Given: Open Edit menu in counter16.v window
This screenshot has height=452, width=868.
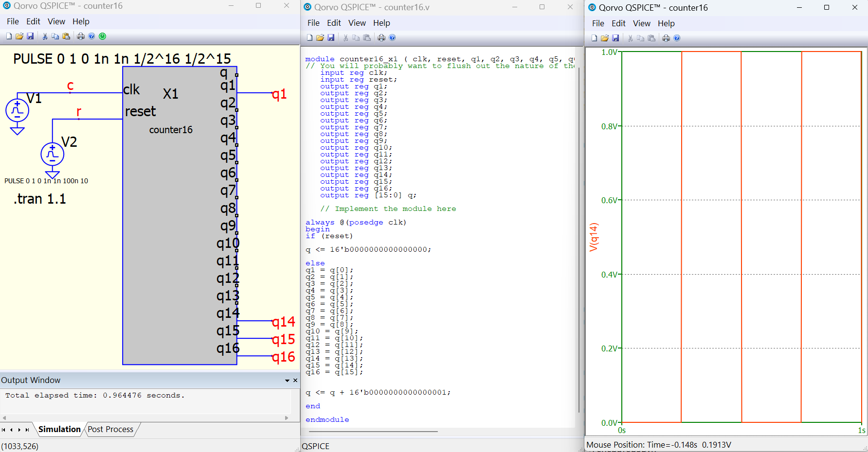Looking at the screenshot, I should (x=334, y=23).
